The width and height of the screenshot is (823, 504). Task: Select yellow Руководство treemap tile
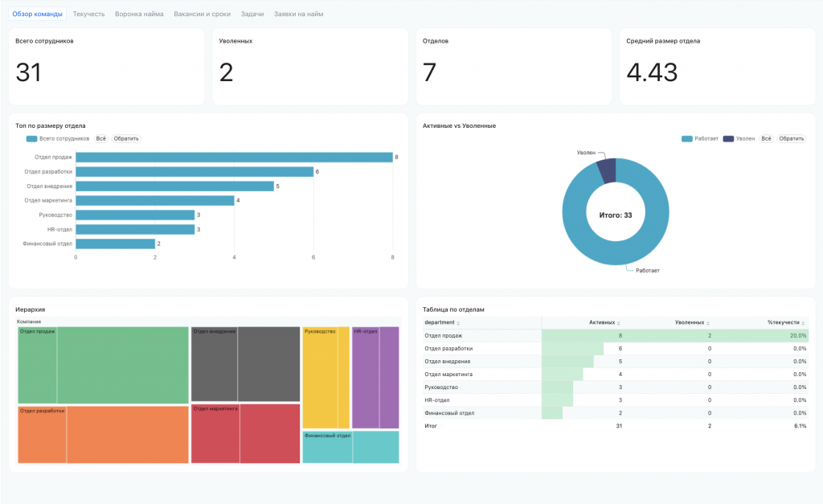pyautogui.click(x=326, y=378)
